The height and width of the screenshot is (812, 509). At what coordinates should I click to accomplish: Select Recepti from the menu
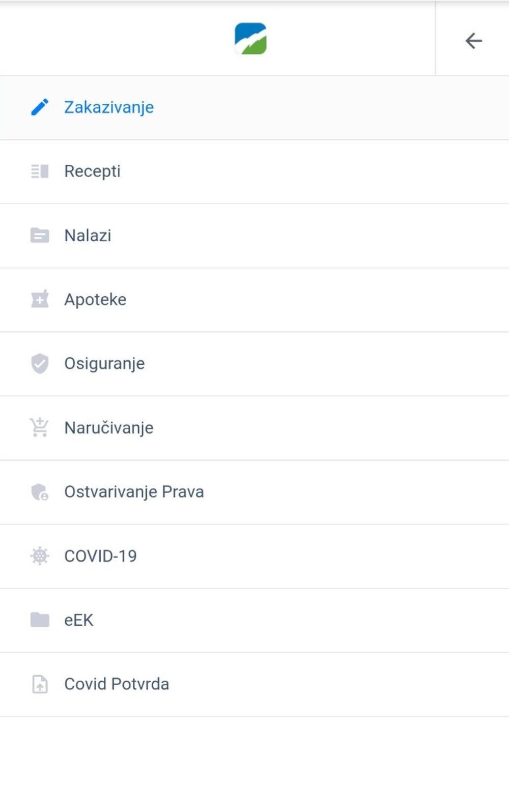[92, 171]
